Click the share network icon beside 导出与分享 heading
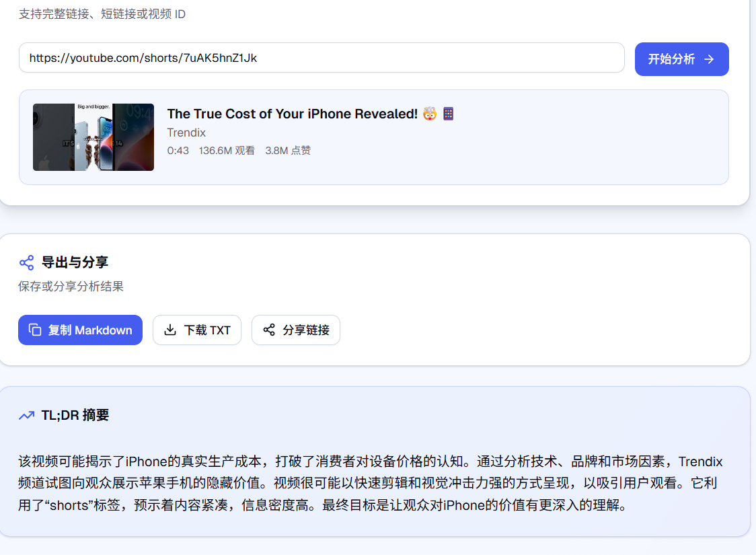This screenshot has width=756, height=555. click(26, 262)
